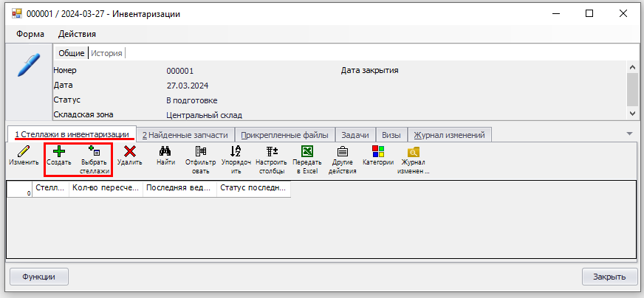The image size is (644, 298).
Task: Switch to the Найденные запчасти tab
Action: 185,135
